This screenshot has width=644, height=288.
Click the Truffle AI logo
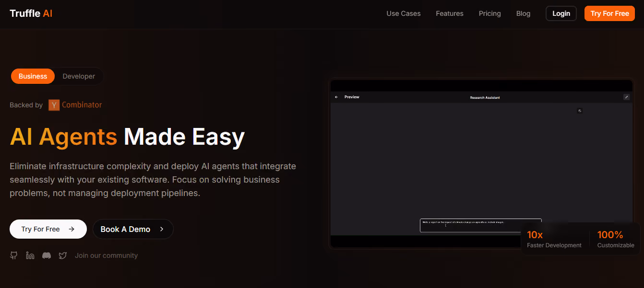31,13
